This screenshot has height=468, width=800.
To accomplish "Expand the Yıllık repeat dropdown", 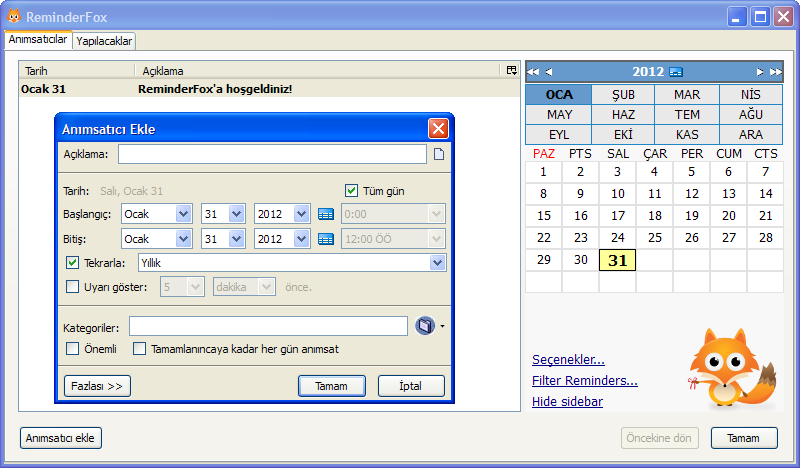I will click(x=437, y=262).
